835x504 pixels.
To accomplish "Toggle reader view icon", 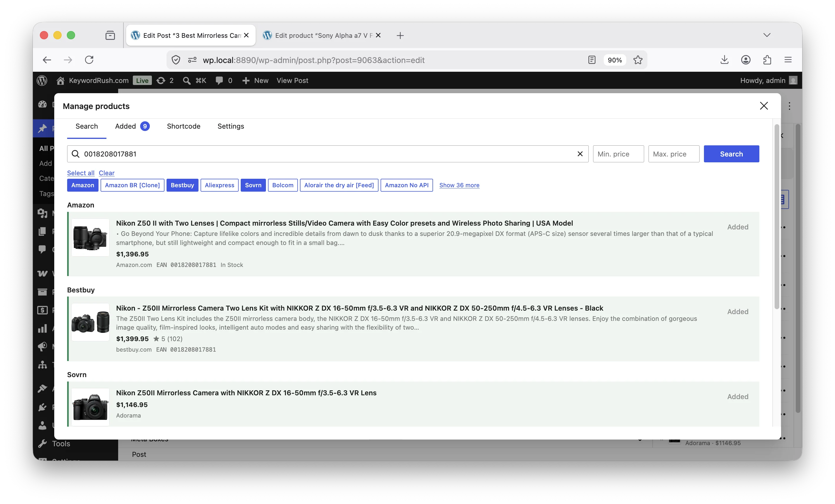I will click(592, 60).
